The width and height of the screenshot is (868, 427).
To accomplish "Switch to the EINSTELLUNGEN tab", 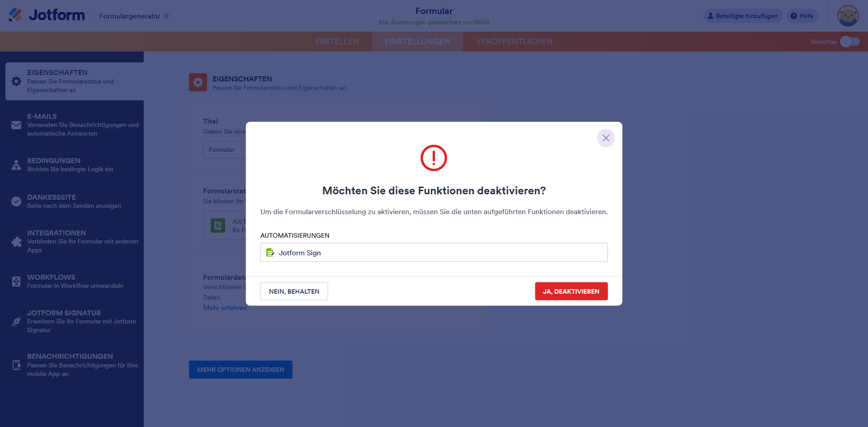I will click(417, 42).
